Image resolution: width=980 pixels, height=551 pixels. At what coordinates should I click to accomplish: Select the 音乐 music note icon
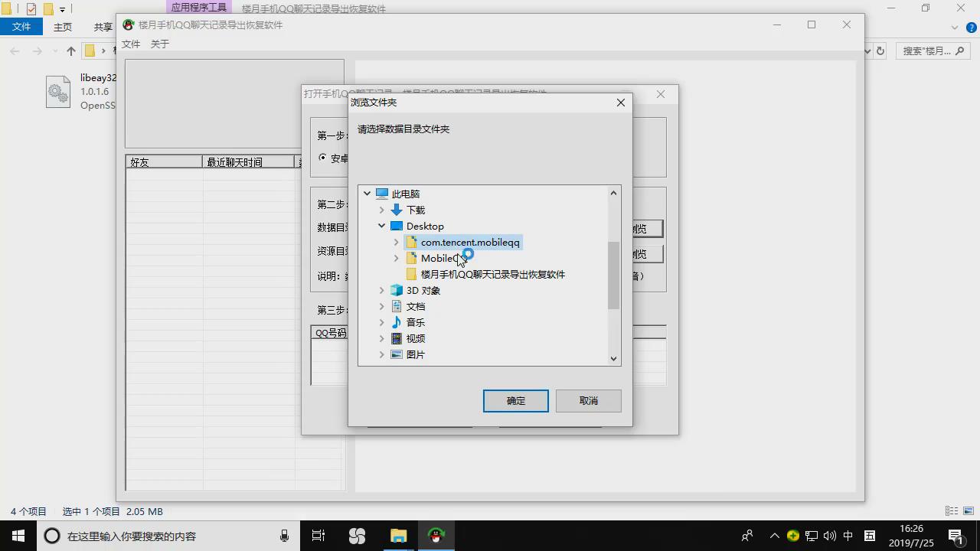click(x=397, y=322)
